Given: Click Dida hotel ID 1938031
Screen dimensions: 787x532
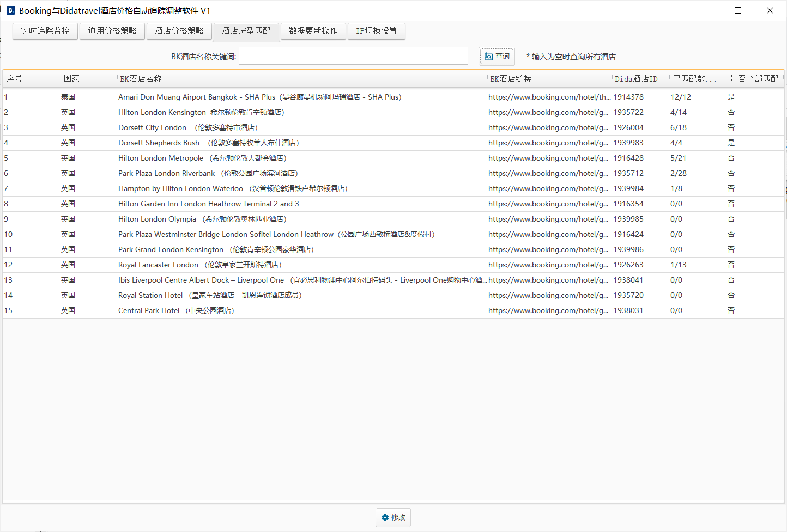Looking at the screenshot, I should (x=628, y=310).
